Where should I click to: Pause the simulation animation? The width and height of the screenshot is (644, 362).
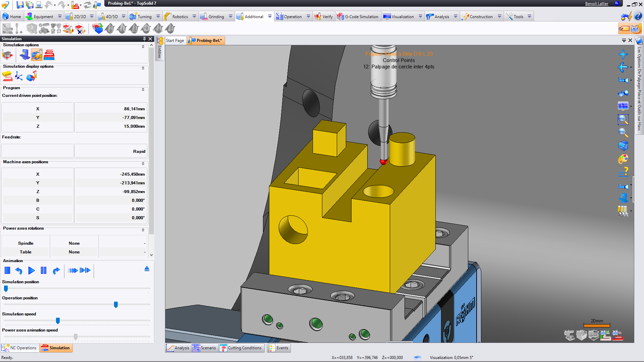pos(44,270)
